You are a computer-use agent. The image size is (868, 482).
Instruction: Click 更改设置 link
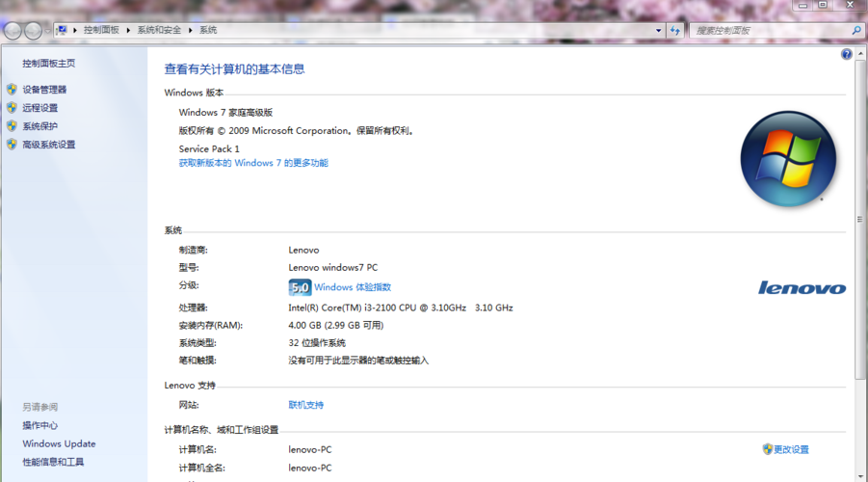[x=791, y=449]
